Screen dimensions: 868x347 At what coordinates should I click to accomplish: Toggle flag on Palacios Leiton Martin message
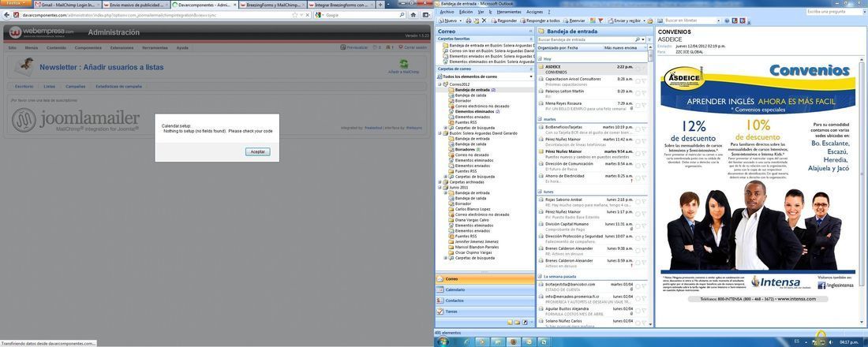coord(644,93)
